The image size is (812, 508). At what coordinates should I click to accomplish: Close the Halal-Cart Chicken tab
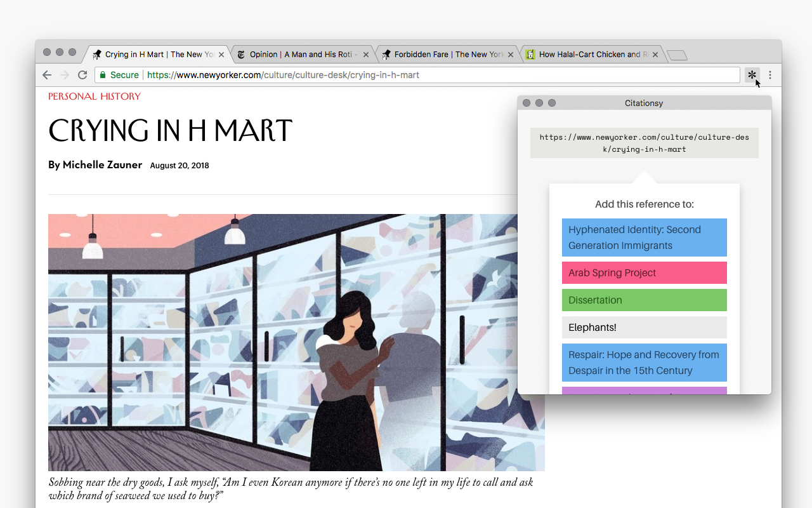click(x=655, y=55)
